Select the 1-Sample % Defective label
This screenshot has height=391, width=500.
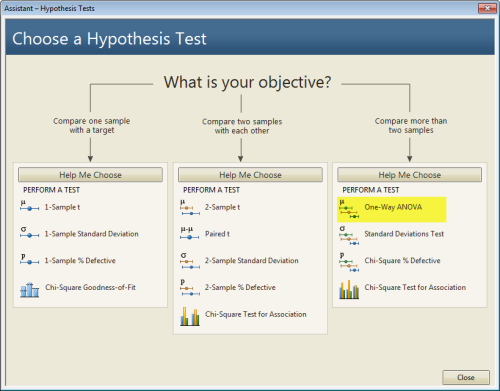[x=80, y=260]
